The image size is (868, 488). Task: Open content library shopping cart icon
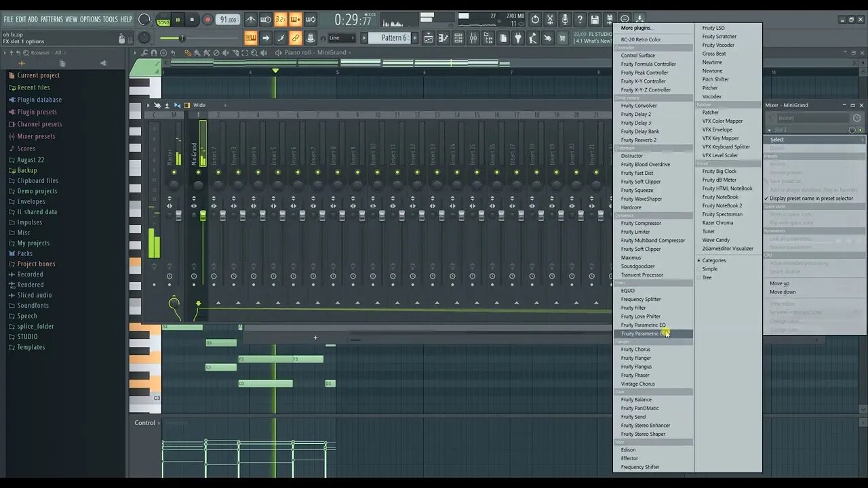[x=562, y=38]
